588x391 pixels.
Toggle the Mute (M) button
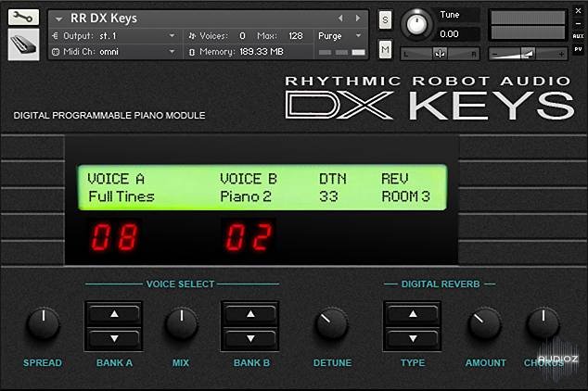click(x=385, y=49)
